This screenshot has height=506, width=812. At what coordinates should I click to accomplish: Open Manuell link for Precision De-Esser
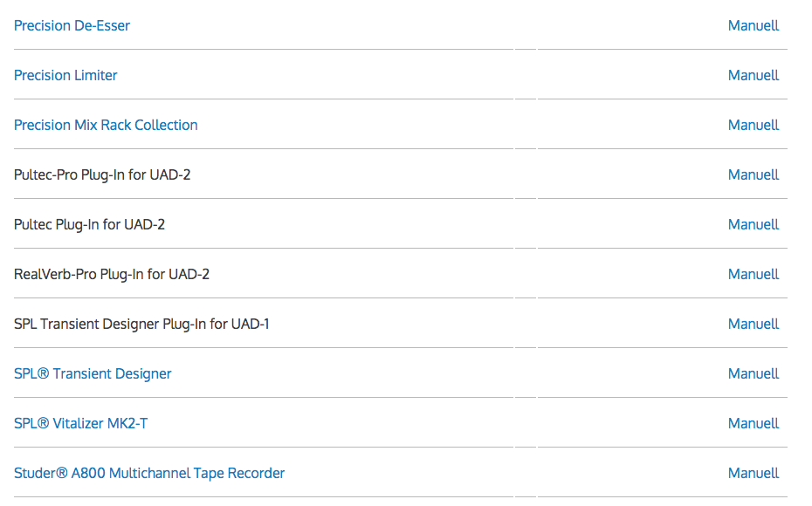point(753,26)
